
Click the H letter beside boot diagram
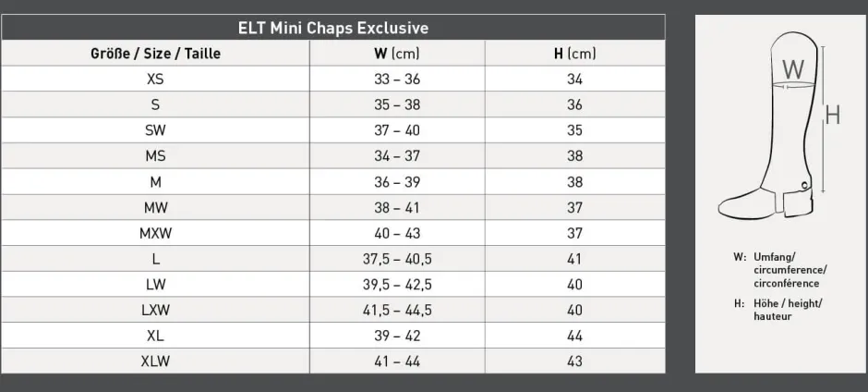pyautogui.click(x=833, y=115)
